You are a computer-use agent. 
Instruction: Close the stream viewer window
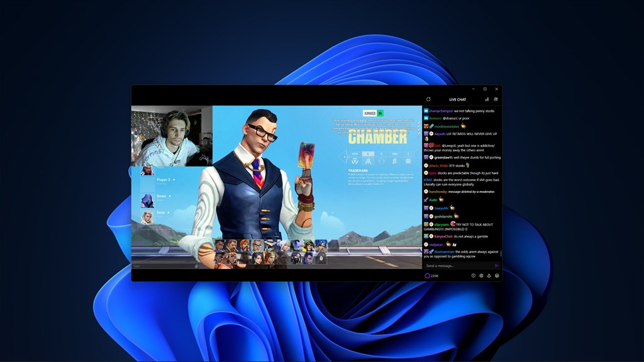point(496,89)
